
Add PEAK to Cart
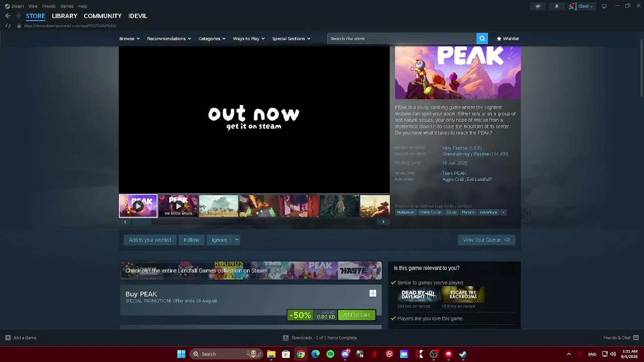(x=356, y=315)
